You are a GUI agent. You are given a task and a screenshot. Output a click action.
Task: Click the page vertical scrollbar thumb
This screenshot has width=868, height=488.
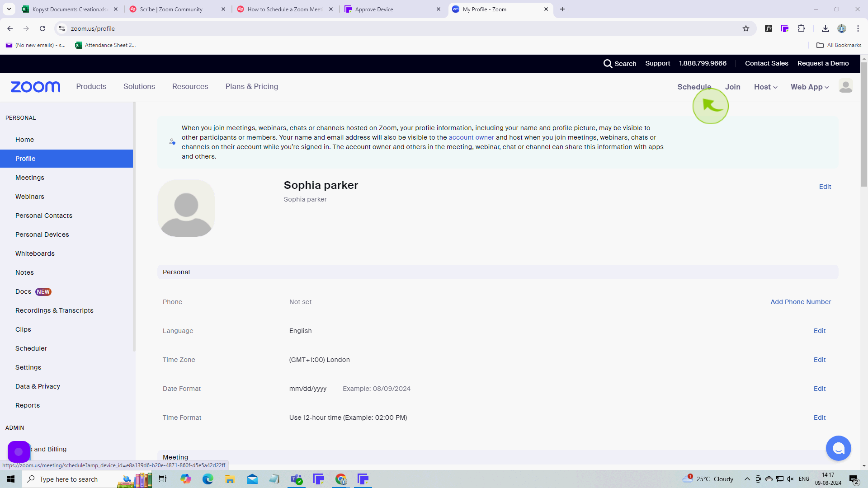[x=864, y=124]
